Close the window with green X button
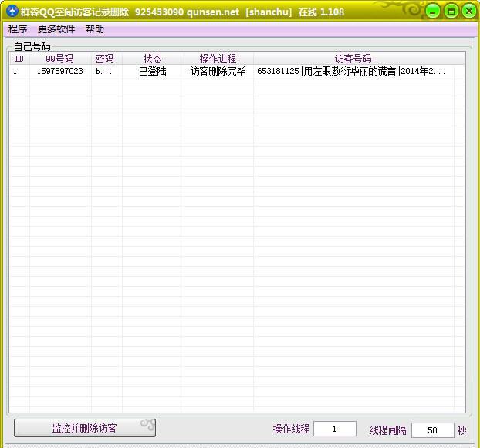 click(x=469, y=12)
